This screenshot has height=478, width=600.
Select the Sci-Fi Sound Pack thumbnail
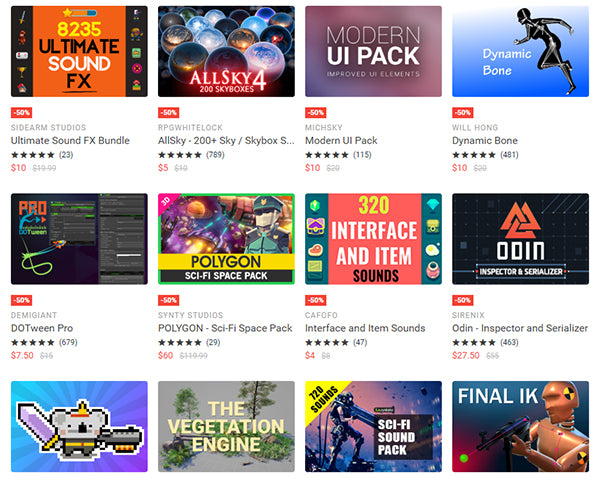(x=373, y=426)
